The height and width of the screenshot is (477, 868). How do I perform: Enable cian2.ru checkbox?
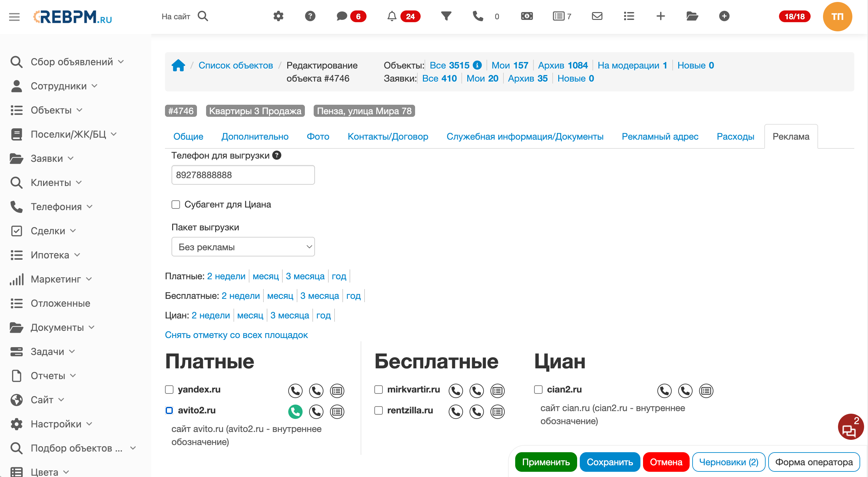[x=538, y=389]
